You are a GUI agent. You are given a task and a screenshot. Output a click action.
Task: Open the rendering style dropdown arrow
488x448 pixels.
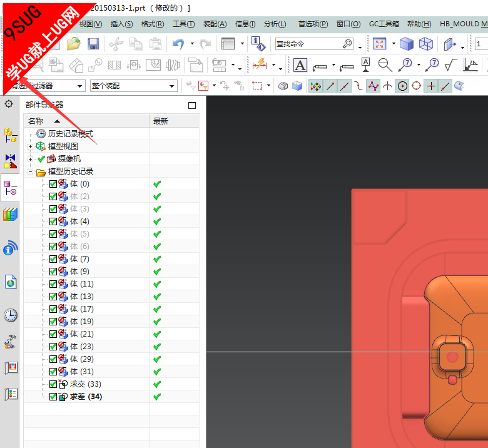coord(394,44)
